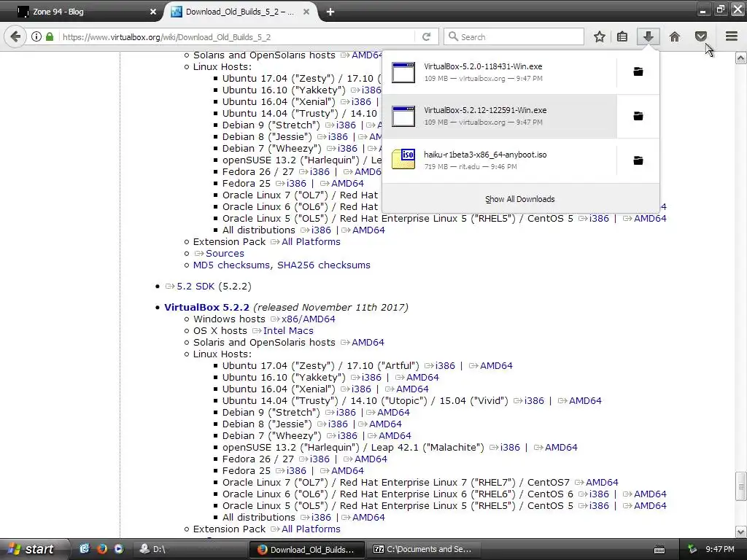
Task: Click the VirtualBox 5.2.2 heading link
Action: click(206, 308)
